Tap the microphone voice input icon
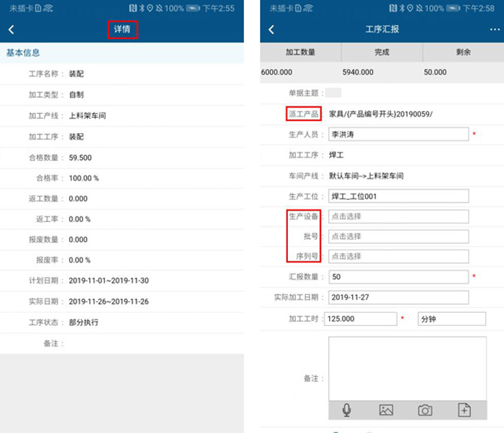Viewport: 504px width, 433px height. click(347, 409)
